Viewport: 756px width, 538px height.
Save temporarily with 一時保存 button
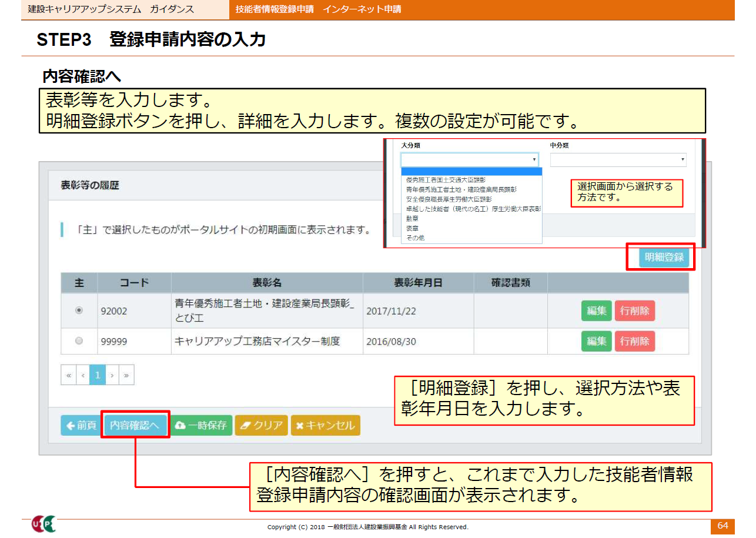pos(201,425)
